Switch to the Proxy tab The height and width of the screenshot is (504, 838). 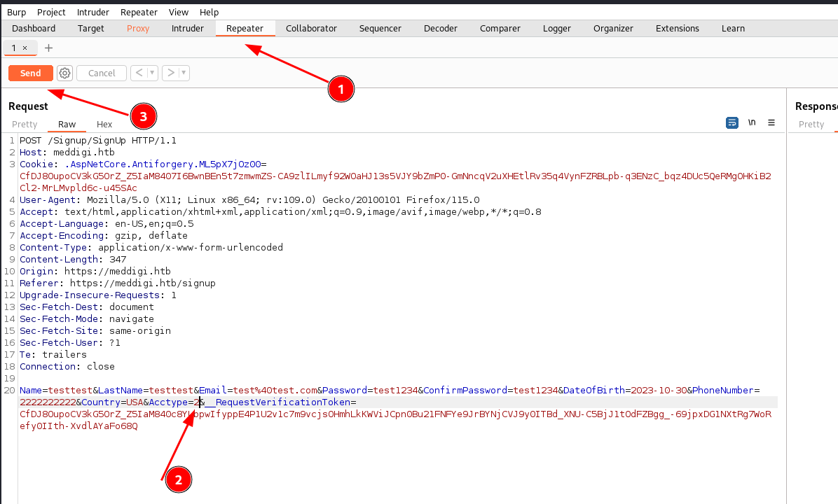pyautogui.click(x=138, y=29)
